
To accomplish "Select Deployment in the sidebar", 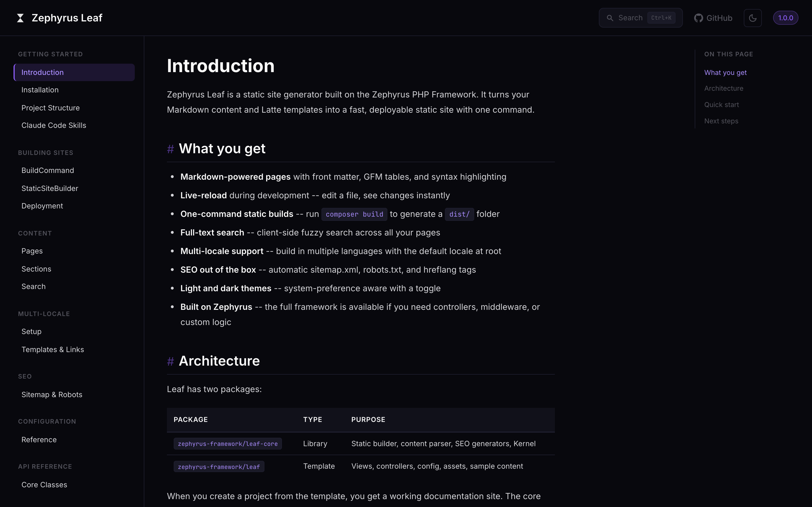I will coord(42,206).
